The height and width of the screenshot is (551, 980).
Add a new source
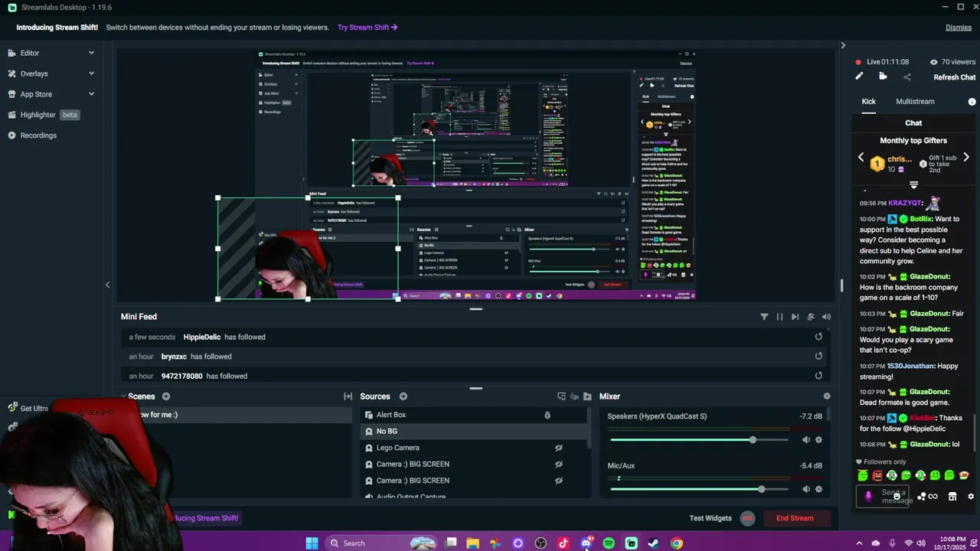click(x=403, y=396)
